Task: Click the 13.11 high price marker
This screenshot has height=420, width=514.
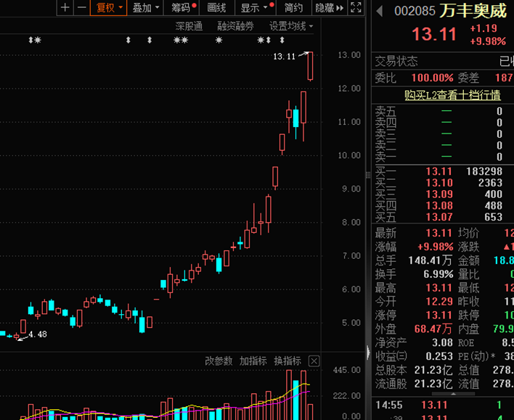Action: 285,56
